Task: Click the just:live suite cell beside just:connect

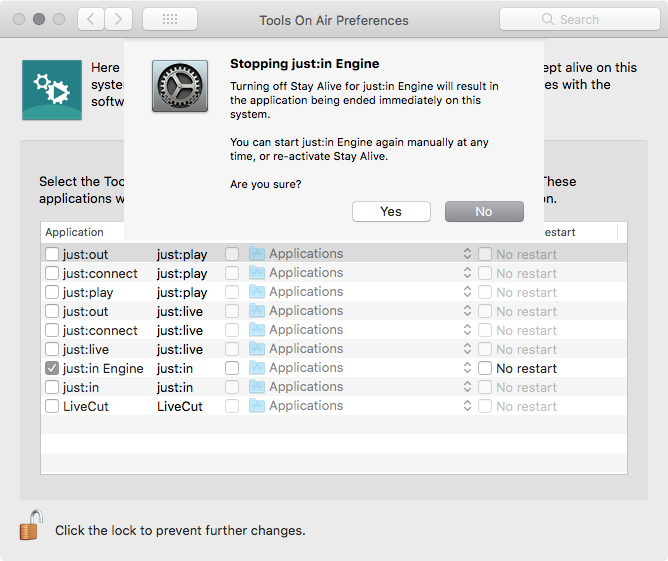Action: point(180,331)
